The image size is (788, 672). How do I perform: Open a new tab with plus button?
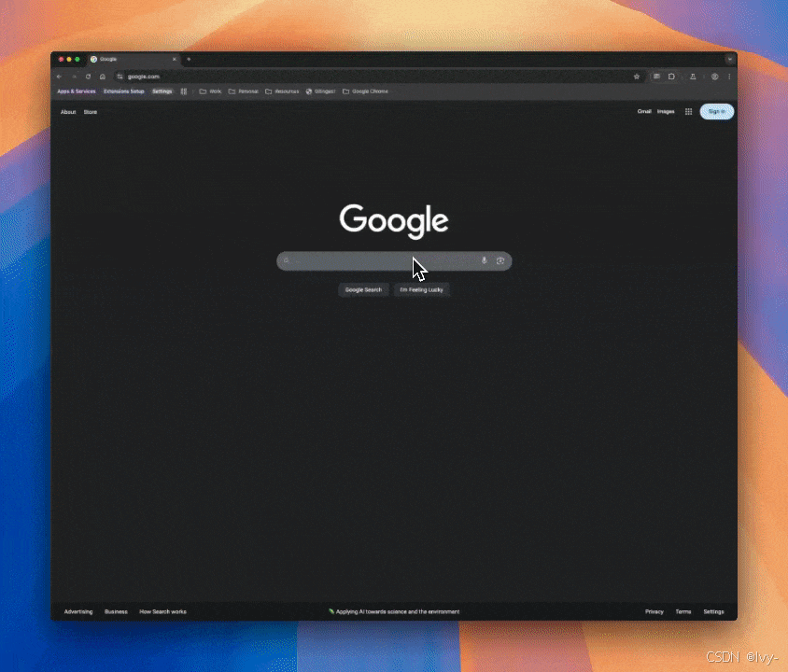click(189, 59)
